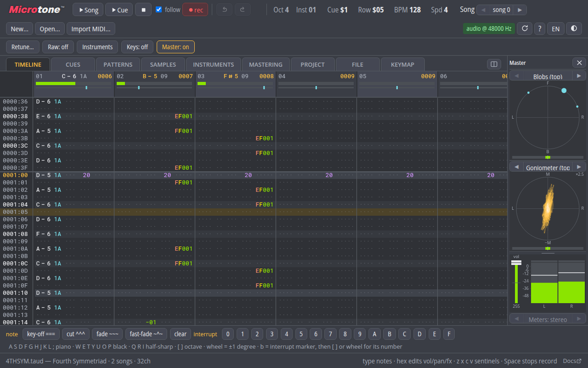The height and width of the screenshot is (368, 588).
Task: Play the whole song
Action: click(x=88, y=10)
